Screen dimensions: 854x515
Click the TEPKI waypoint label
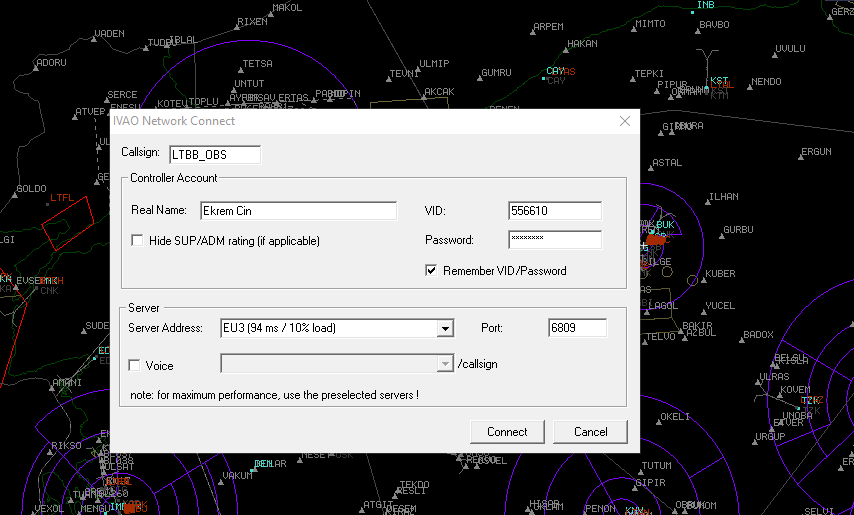[x=649, y=73]
